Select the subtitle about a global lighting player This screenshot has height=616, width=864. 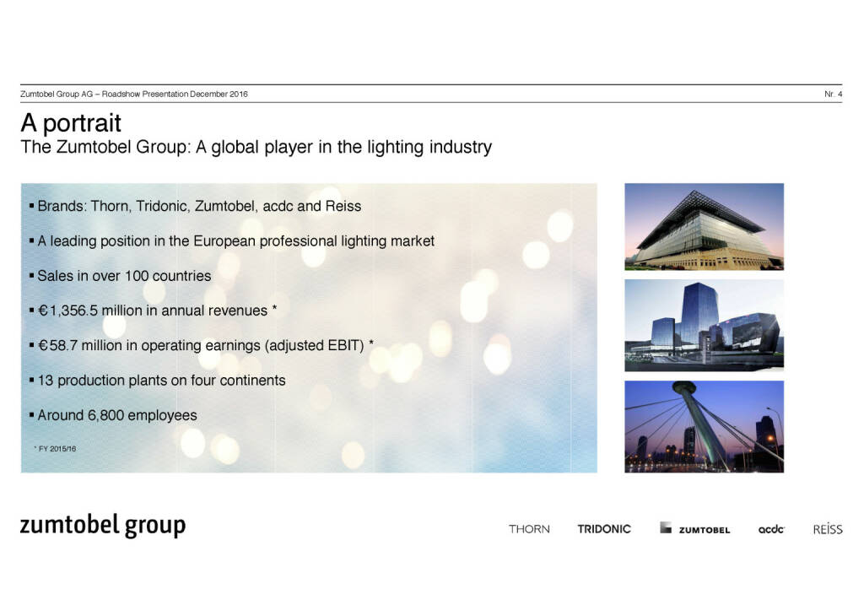pyautogui.click(x=256, y=148)
